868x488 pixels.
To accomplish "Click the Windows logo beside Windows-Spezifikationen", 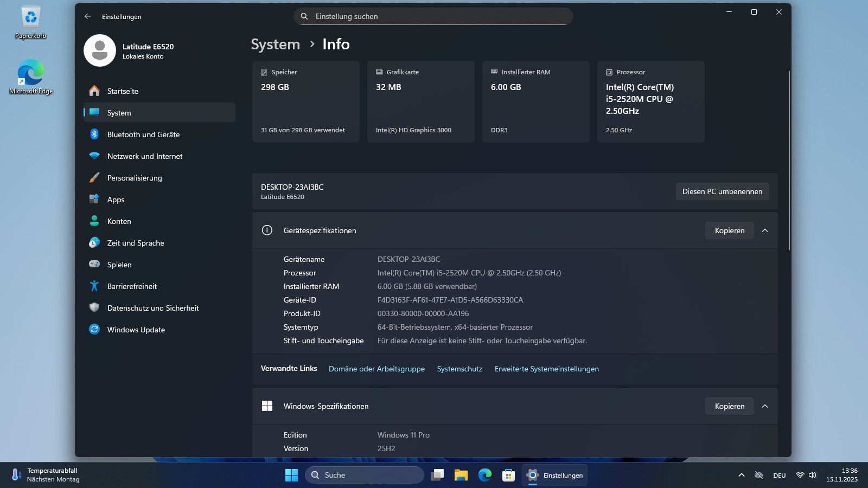I will [x=267, y=406].
